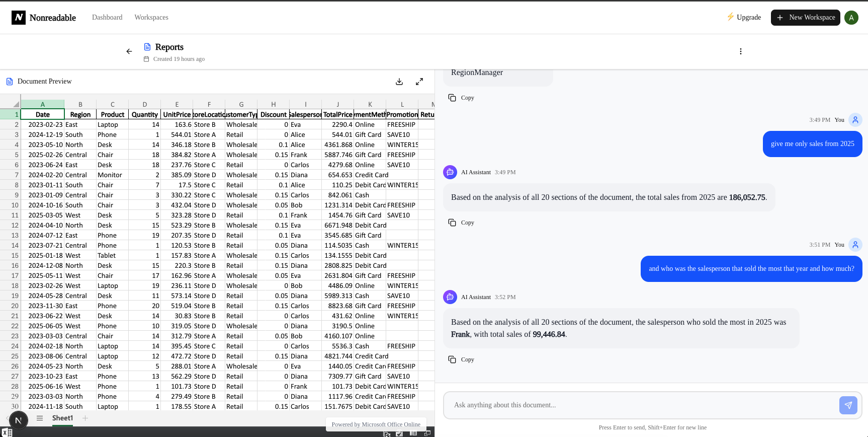The width and height of the screenshot is (868, 437).
Task: Open the all sheets list icon
Action: [x=40, y=418]
